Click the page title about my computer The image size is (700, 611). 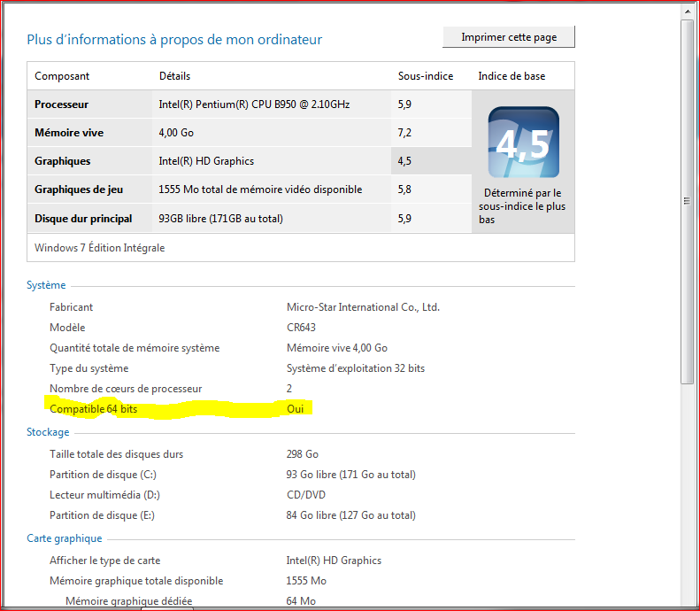[x=174, y=40]
